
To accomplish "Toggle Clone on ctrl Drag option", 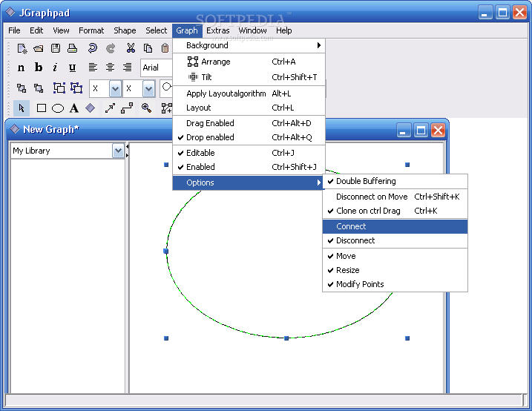I will [x=395, y=211].
